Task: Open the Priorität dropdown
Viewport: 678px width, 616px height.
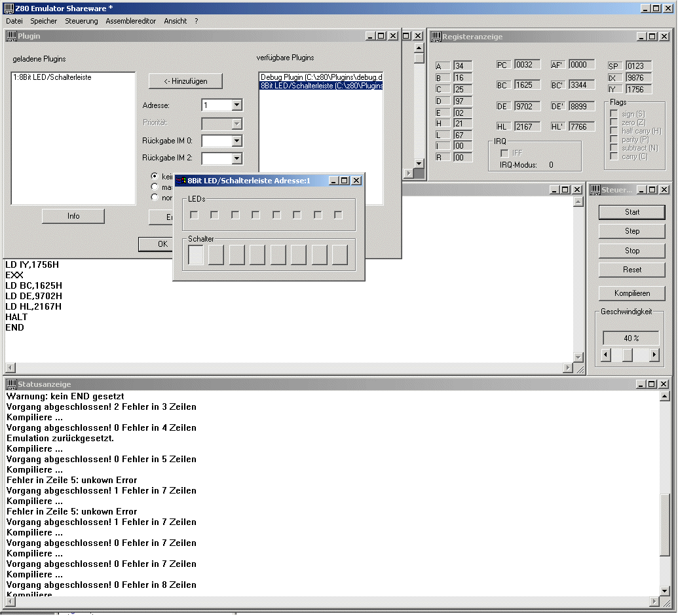Action: [236, 124]
